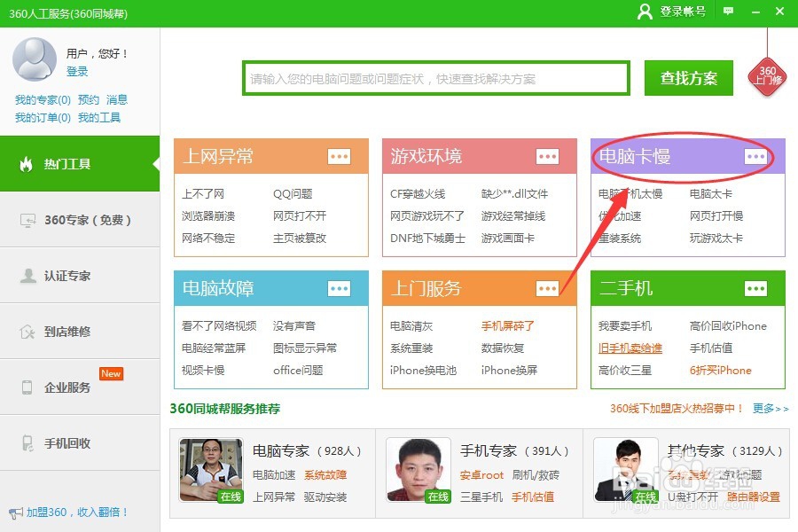Screen dimensions: 798x532
Task: Open the login account icon in title bar
Action: [x=645, y=12]
